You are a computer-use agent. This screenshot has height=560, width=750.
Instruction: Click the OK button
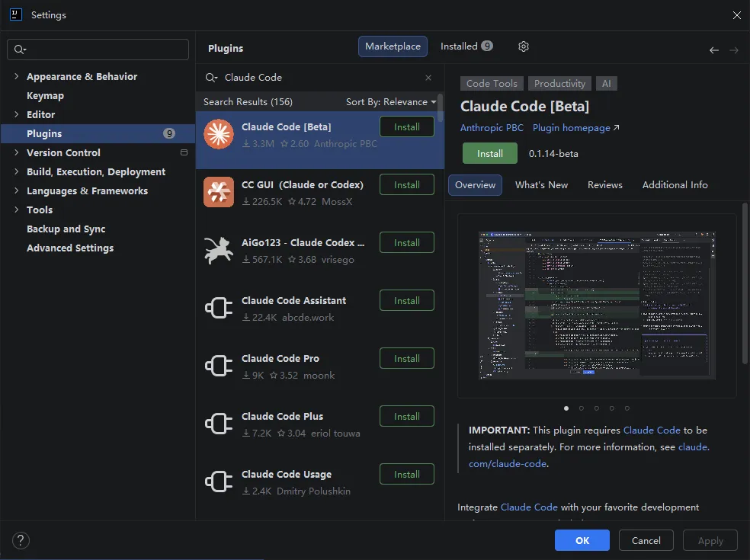(582, 540)
